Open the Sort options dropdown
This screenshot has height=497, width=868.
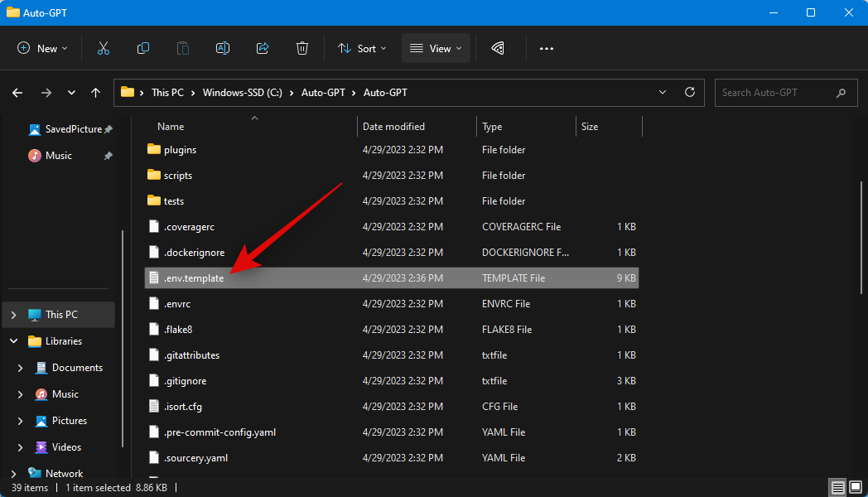point(362,48)
